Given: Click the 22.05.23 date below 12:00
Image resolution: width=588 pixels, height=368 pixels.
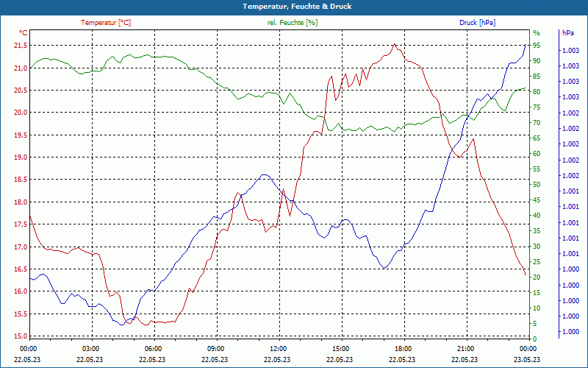Looking at the screenshot, I should (x=278, y=359).
